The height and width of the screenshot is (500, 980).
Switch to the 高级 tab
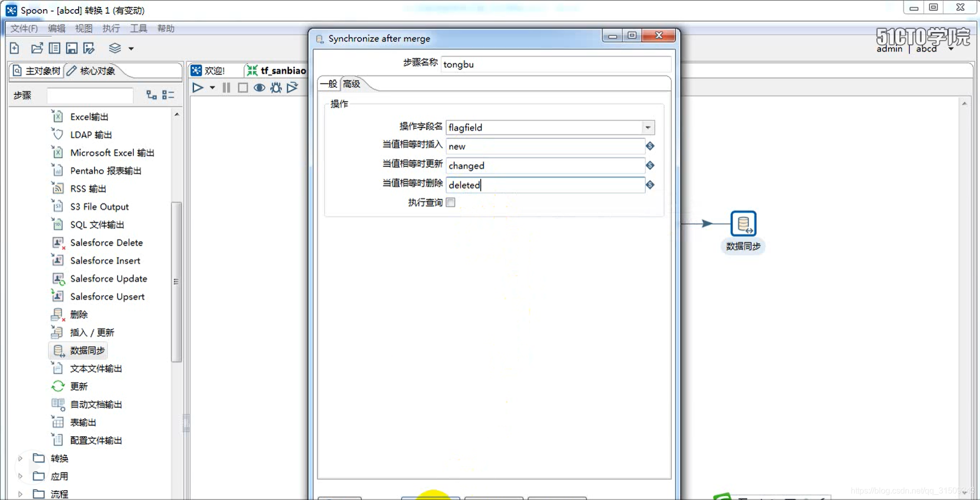point(352,84)
